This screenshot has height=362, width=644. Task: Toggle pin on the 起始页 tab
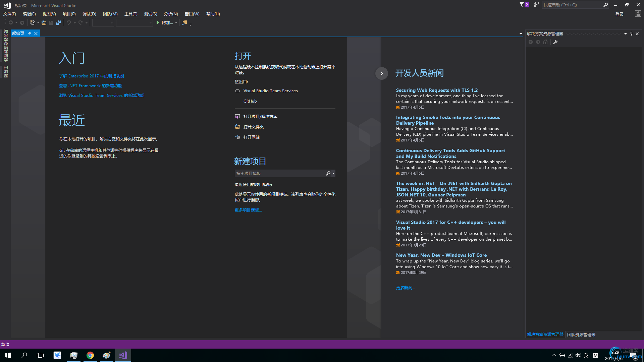[30, 34]
